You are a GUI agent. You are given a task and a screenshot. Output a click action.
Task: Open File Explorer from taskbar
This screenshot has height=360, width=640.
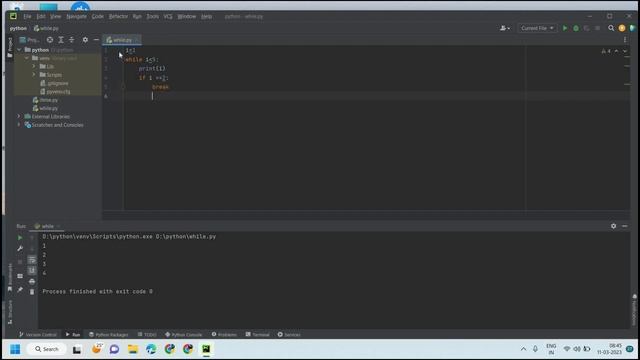click(133, 349)
